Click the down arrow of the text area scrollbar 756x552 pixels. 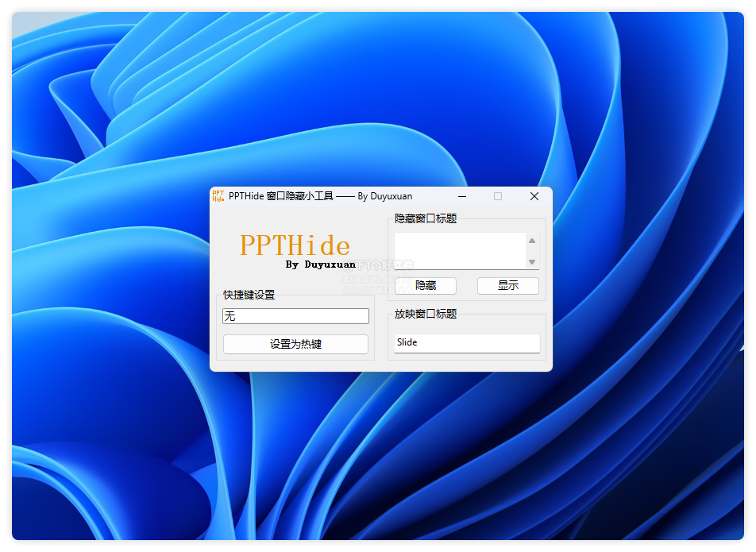pyautogui.click(x=532, y=262)
